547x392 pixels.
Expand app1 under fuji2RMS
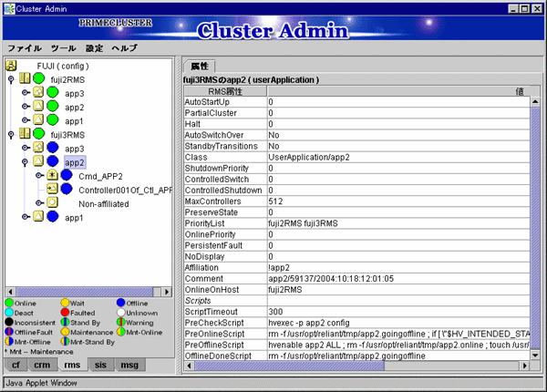[26, 120]
